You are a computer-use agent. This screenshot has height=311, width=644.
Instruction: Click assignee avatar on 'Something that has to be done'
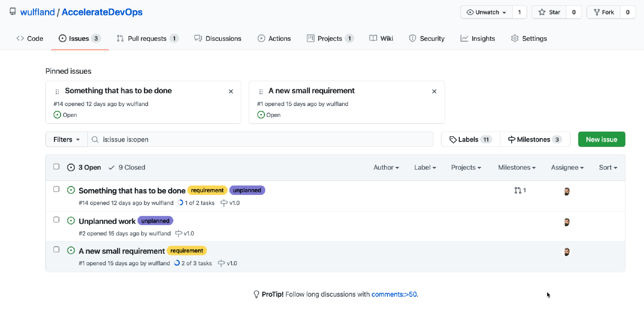[567, 191]
